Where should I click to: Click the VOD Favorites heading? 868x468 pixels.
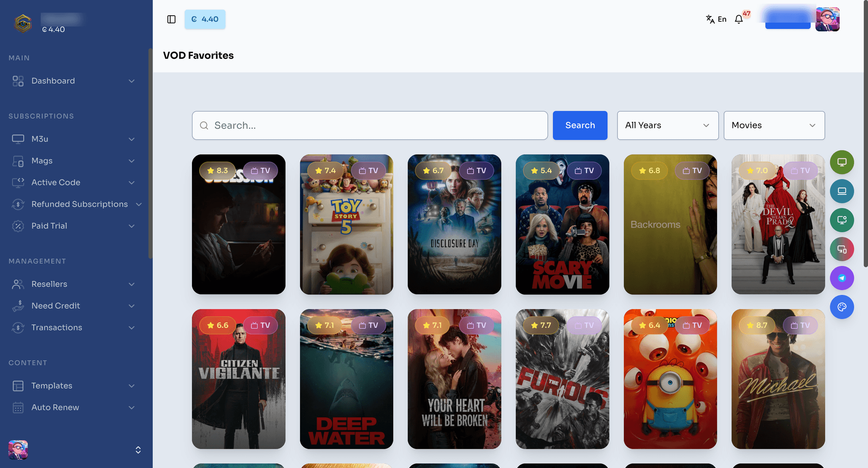coord(198,55)
